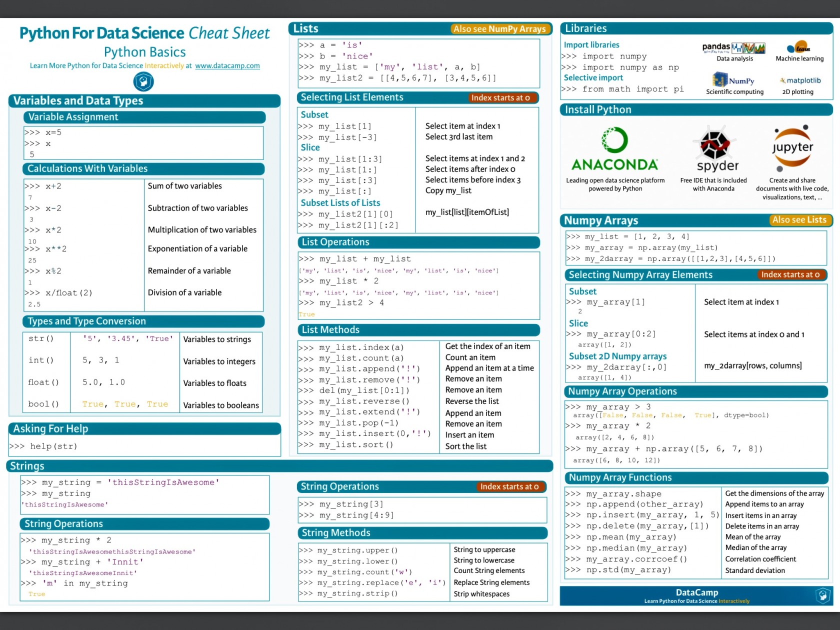Click 'Index starts at 0' badge in String Operations
Screen dimensions: 840x630
coord(509,487)
